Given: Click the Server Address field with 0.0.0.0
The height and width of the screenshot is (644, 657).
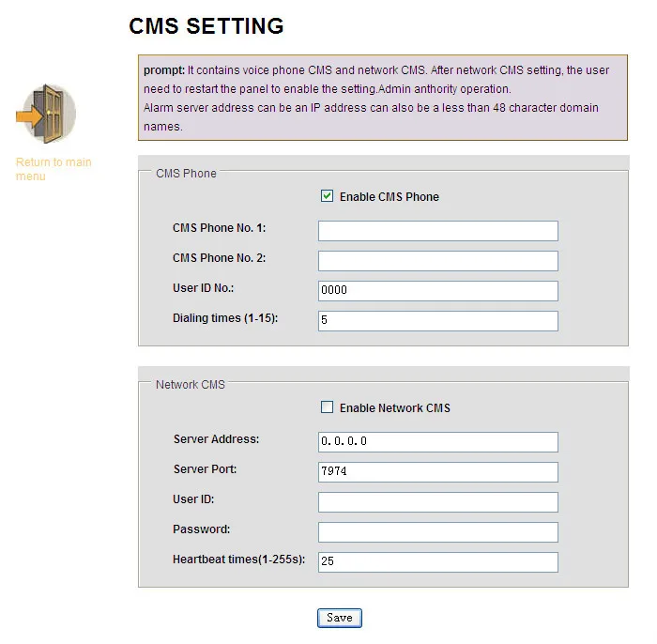Looking at the screenshot, I should pos(438,442).
